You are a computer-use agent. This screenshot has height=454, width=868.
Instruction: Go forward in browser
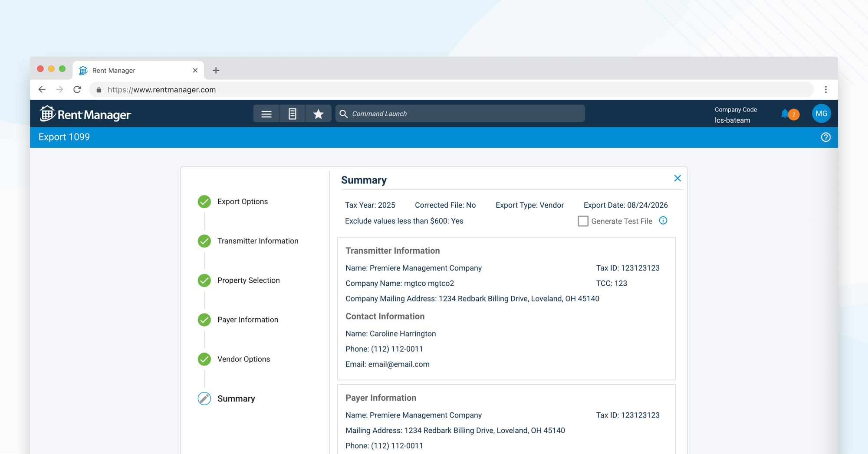59,90
